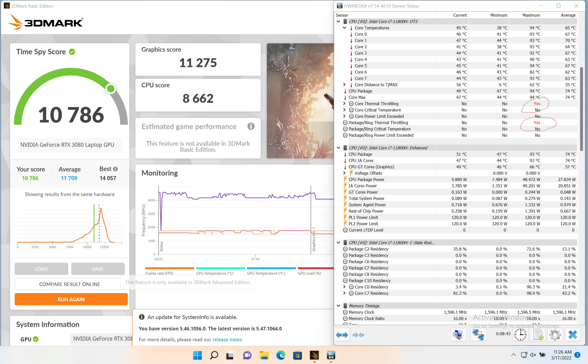The image size is (588, 364).
Task: Click HWiNFO vertical scrollbar thumb
Action: pyautogui.click(x=581, y=109)
